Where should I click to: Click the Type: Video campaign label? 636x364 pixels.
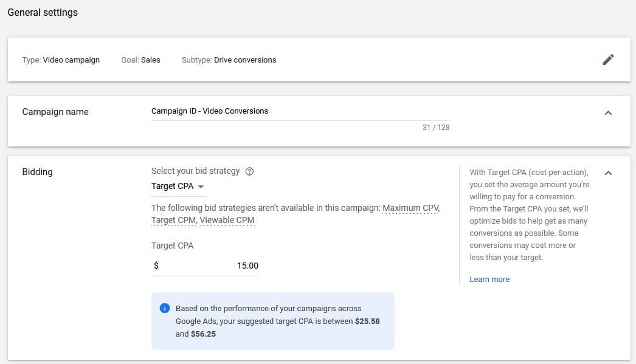[x=61, y=60]
